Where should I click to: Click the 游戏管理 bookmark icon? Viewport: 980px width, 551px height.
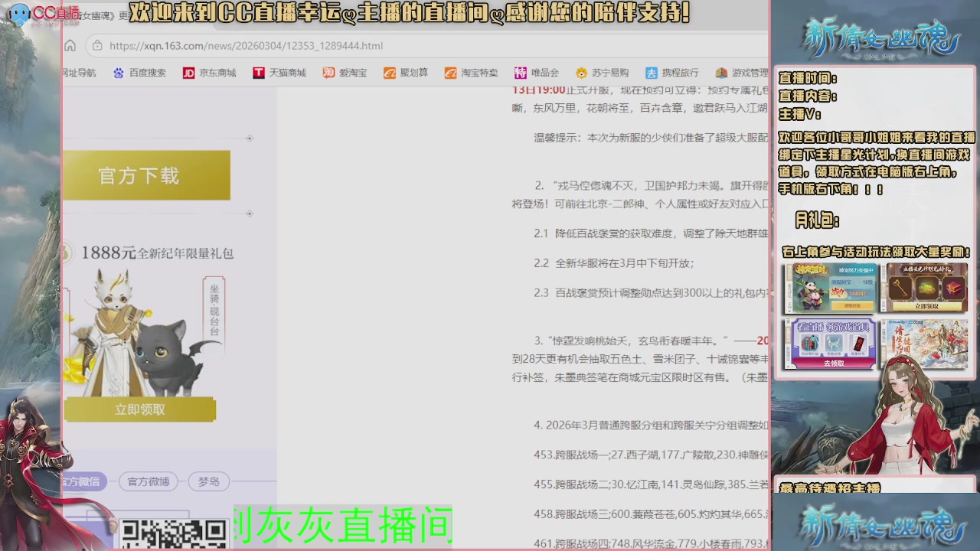(721, 73)
